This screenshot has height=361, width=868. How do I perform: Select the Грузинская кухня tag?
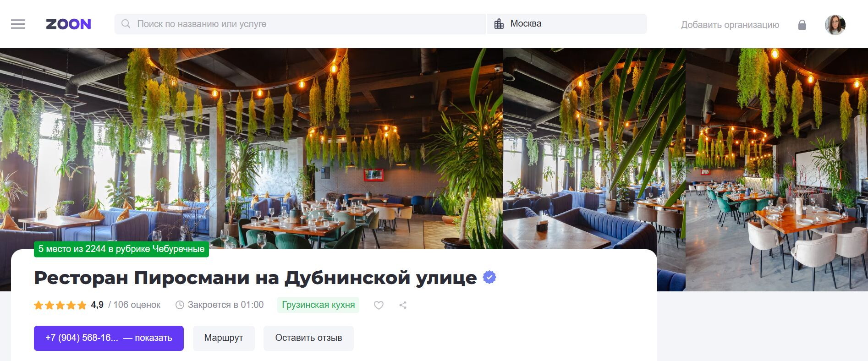coord(318,305)
